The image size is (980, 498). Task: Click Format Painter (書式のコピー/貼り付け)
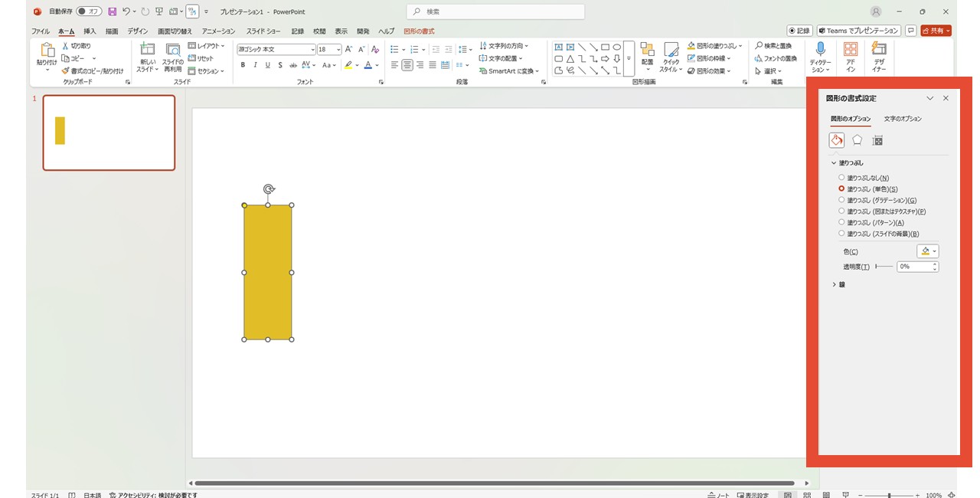pyautogui.click(x=93, y=70)
